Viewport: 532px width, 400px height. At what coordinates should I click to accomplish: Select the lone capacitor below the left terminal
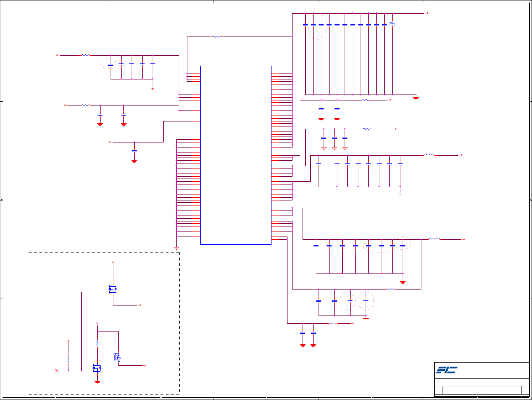point(134,151)
